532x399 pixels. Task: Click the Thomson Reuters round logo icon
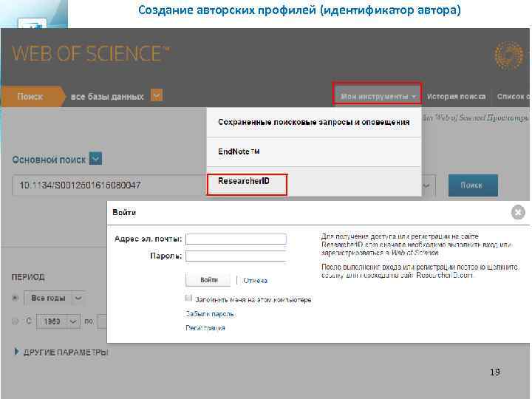point(508,55)
